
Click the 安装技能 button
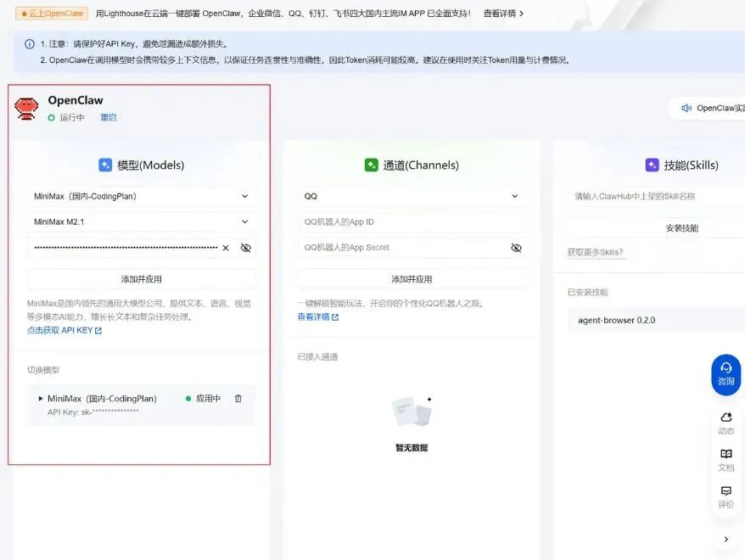682,228
